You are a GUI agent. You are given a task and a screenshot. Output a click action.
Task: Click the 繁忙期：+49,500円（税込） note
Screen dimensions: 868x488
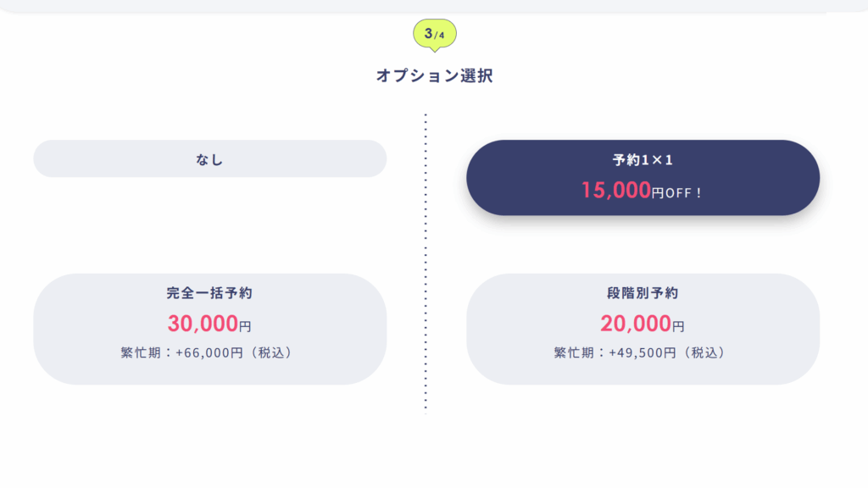(x=643, y=352)
